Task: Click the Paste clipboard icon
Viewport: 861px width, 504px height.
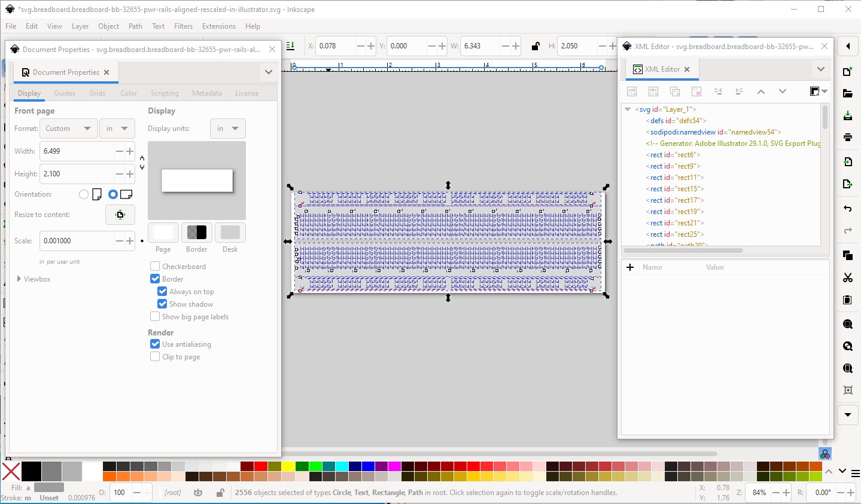Action: (848, 300)
